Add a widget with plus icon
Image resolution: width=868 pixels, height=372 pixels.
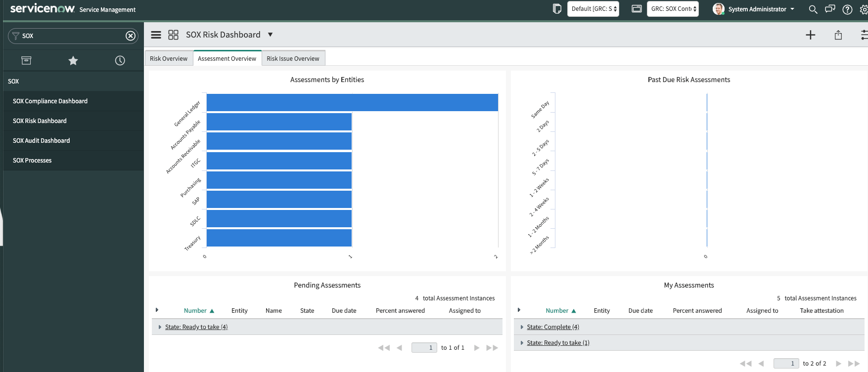pyautogui.click(x=810, y=35)
